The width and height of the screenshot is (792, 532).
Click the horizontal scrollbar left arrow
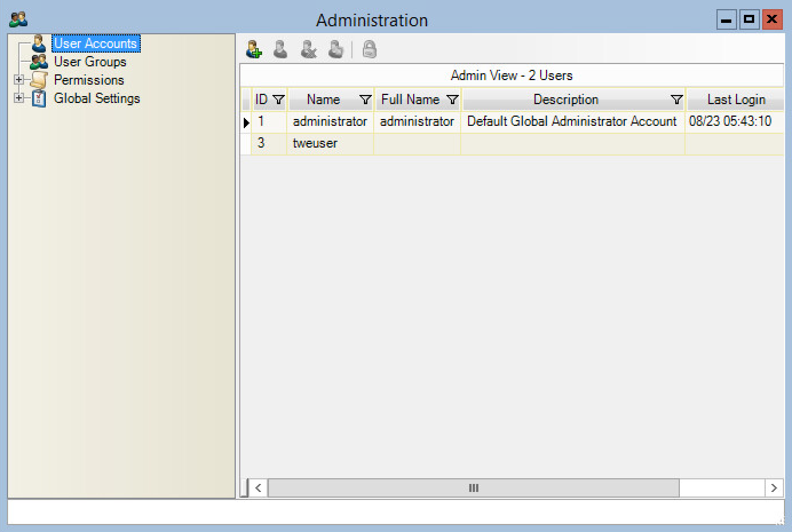pyautogui.click(x=258, y=488)
